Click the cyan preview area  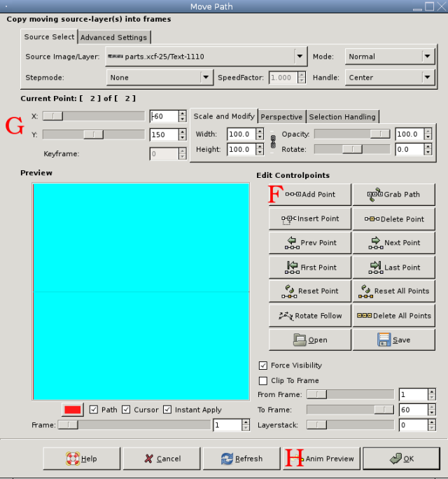point(141,292)
